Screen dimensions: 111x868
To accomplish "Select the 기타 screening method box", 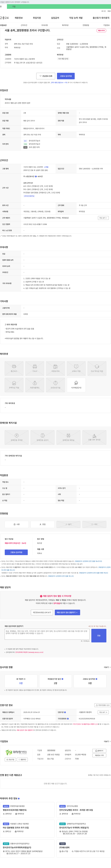I will point(94,524).
